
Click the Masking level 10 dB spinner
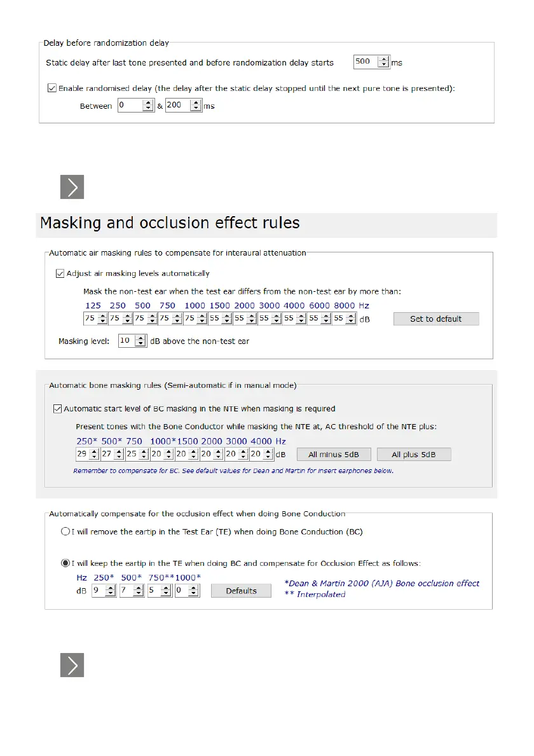(141, 341)
